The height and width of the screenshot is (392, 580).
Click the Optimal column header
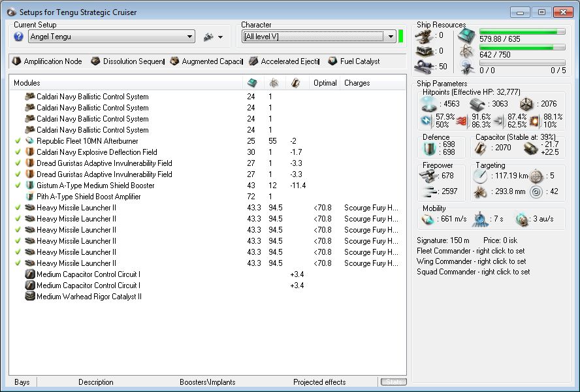[325, 83]
